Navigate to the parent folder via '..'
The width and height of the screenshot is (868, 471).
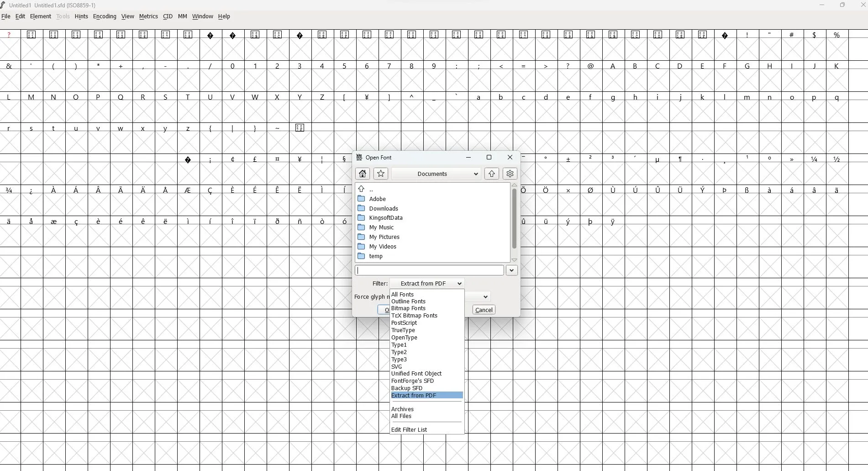371,189
